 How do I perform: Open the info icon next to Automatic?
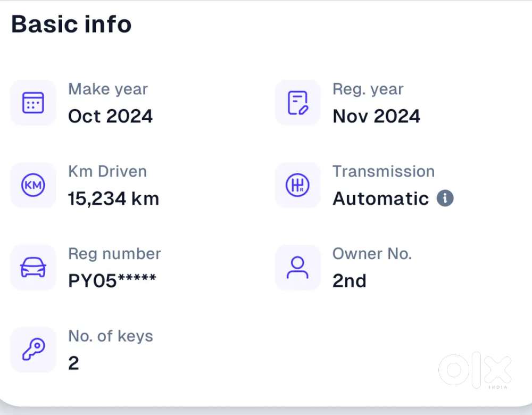click(x=445, y=198)
